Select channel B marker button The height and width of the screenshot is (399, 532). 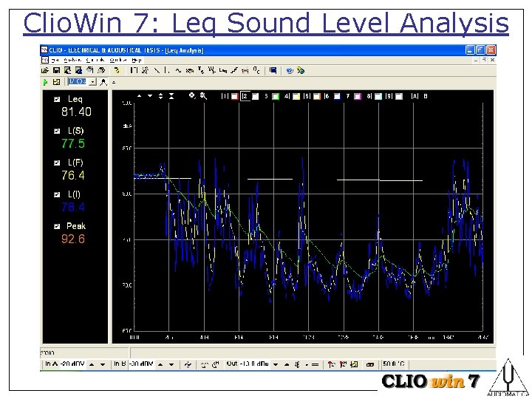pyautogui.click(x=426, y=96)
